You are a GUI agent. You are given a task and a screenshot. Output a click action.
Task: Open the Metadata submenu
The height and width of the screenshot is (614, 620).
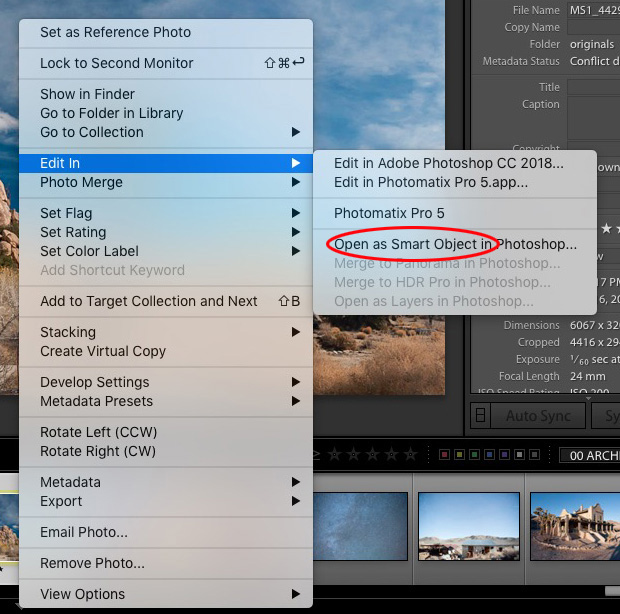[166, 482]
